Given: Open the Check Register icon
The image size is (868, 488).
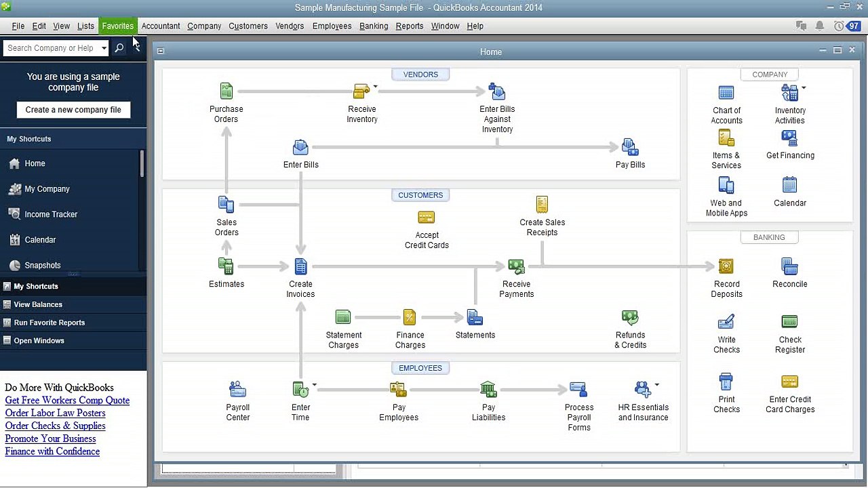Looking at the screenshot, I should click(x=789, y=322).
